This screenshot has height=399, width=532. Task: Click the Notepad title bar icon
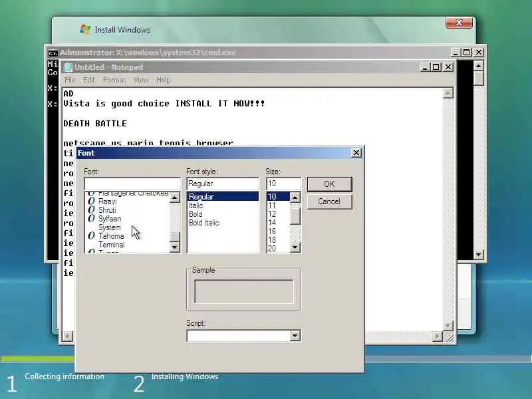point(68,67)
